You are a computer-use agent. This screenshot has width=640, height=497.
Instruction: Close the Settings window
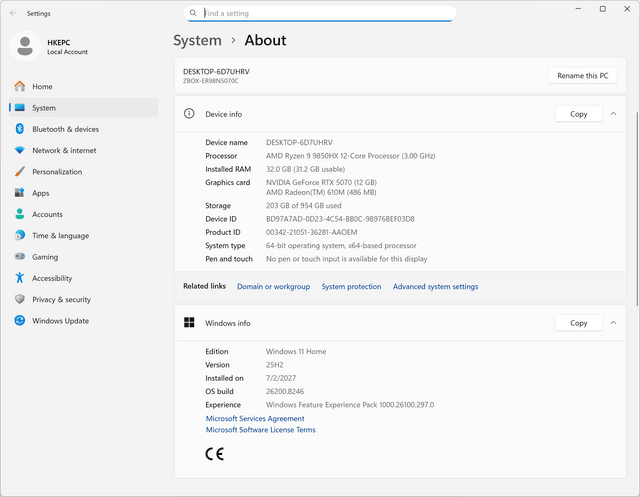[627, 9]
